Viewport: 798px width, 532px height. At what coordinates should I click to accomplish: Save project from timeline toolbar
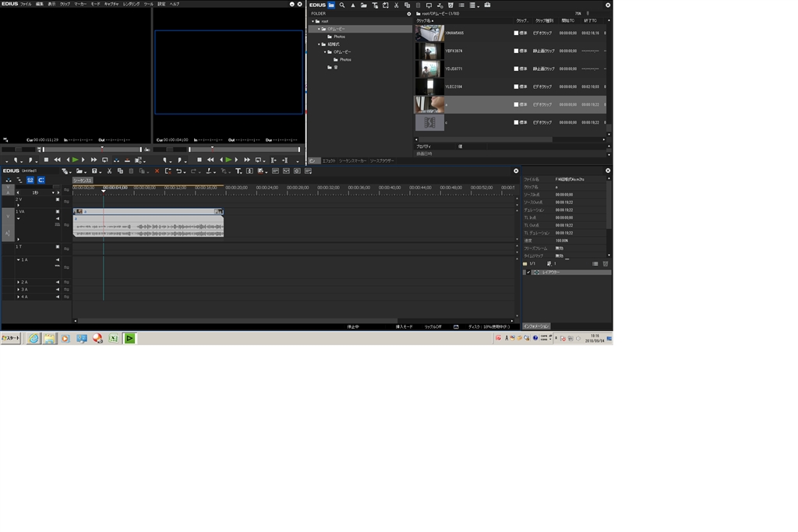tap(94, 171)
